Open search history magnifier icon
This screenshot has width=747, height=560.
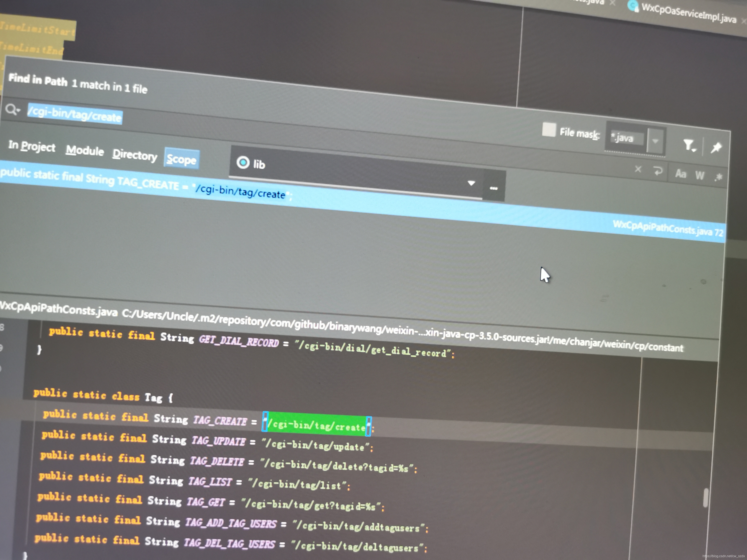pyautogui.click(x=12, y=109)
